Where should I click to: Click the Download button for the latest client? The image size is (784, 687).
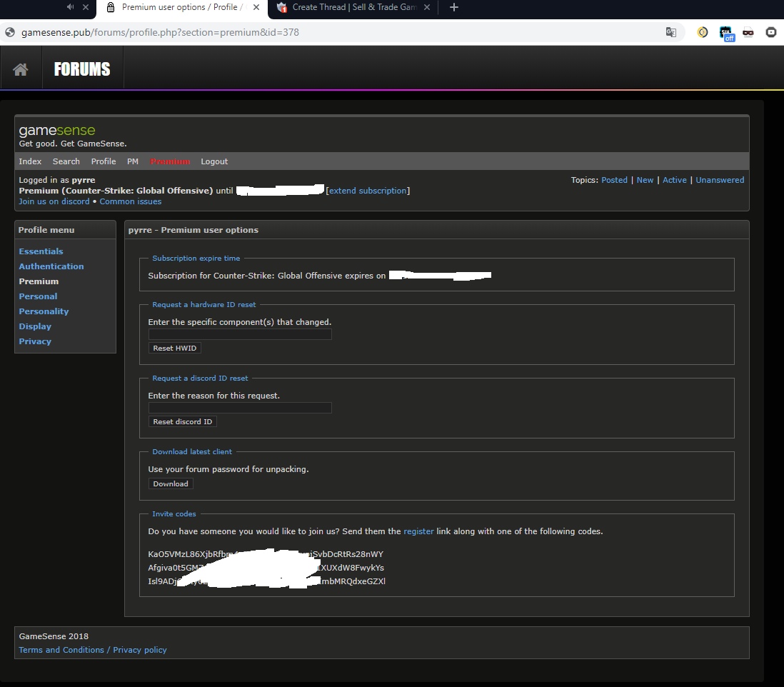tap(170, 483)
